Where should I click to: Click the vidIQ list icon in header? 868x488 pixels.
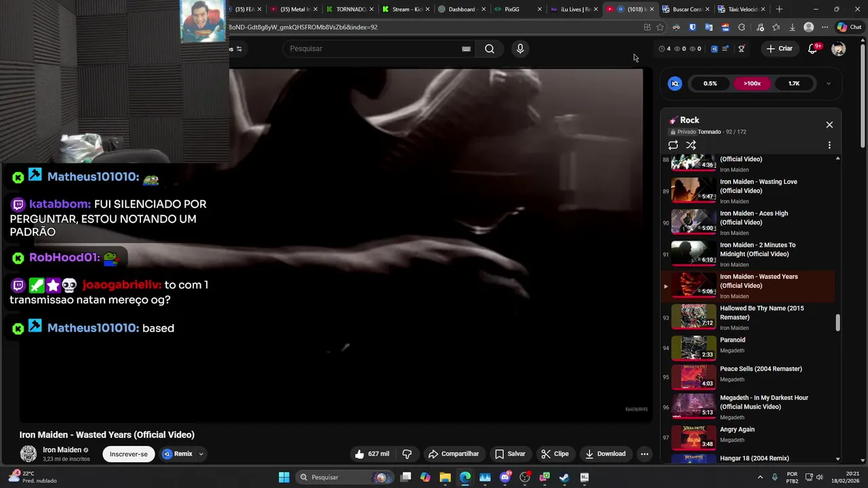(726, 49)
